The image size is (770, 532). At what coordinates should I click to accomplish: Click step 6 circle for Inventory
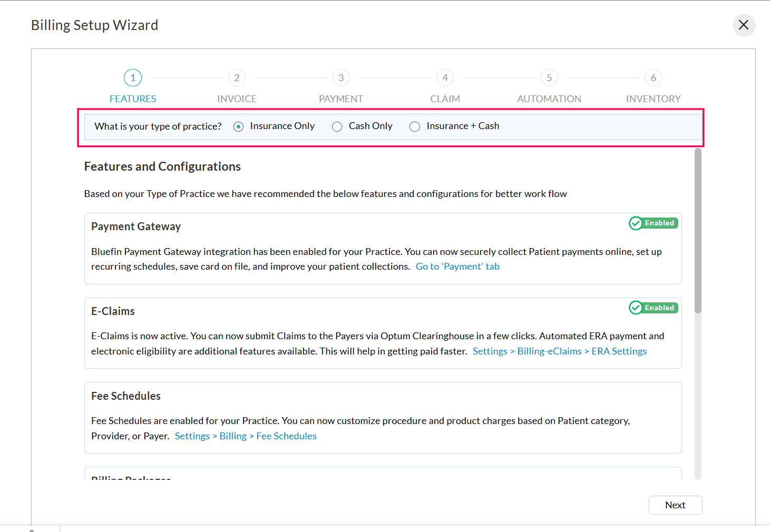tap(653, 78)
